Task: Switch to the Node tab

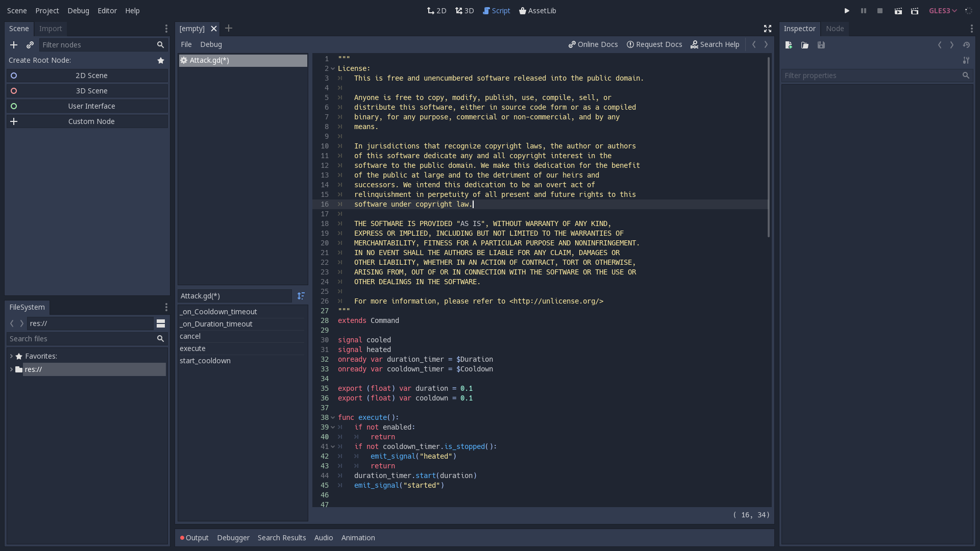Action: pyautogui.click(x=835, y=29)
